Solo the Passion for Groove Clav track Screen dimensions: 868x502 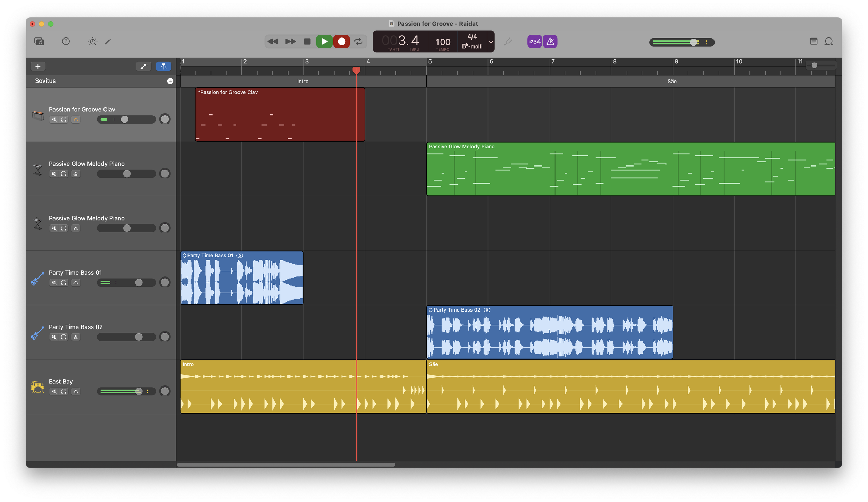[64, 120]
